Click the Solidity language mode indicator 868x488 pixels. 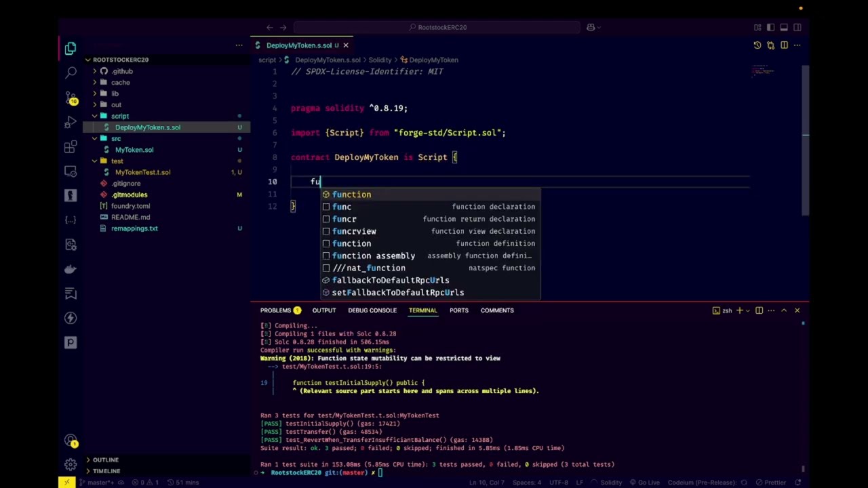(x=611, y=483)
